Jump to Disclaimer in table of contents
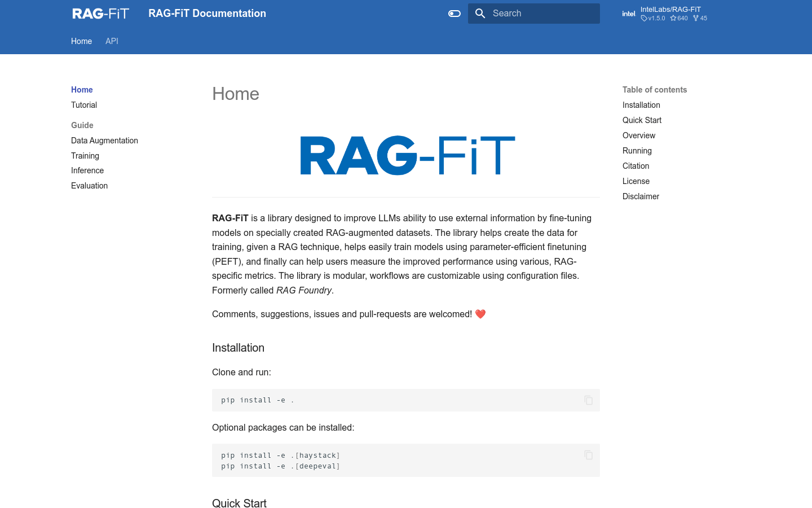This screenshot has height=508, width=812. pyautogui.click(x=641, y=196)
